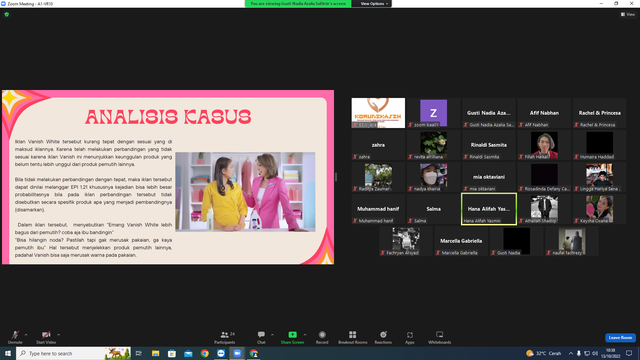Select the Muhammad hanif participant tile
Viewport: 640px width, 360px height.
(x=378, y=209)
